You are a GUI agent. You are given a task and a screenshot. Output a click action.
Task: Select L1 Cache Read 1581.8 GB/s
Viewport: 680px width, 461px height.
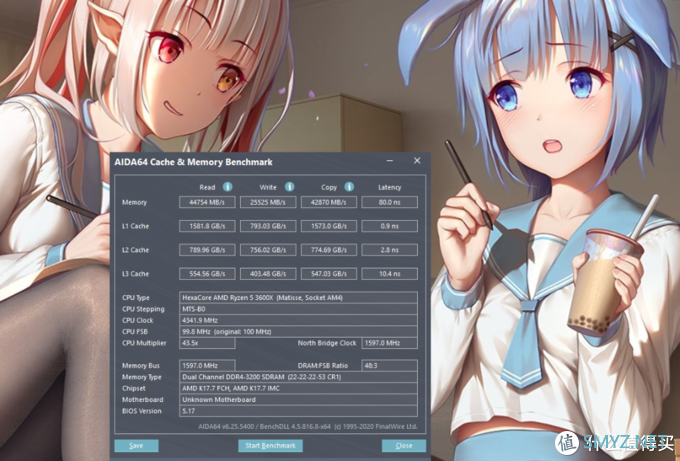click(207, 226)
